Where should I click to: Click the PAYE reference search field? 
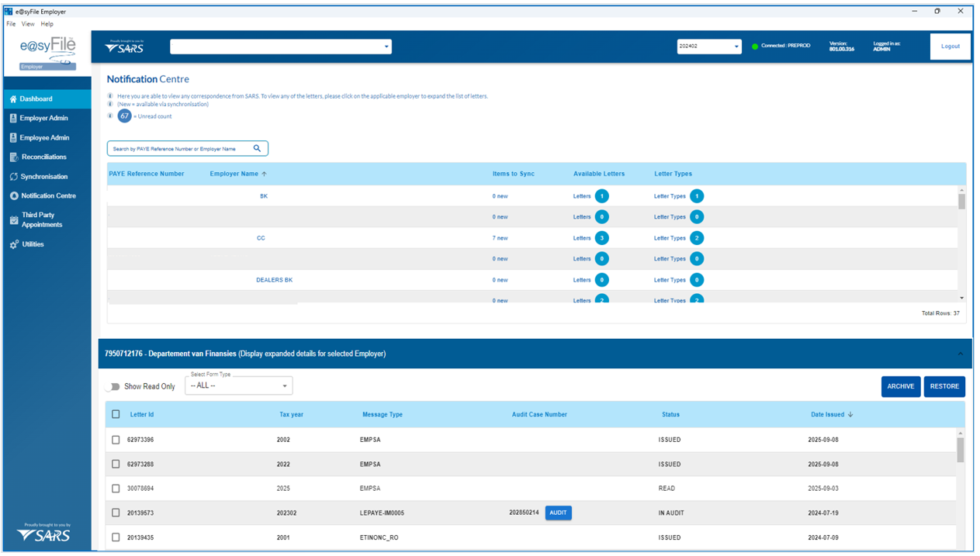coord(180,148)
